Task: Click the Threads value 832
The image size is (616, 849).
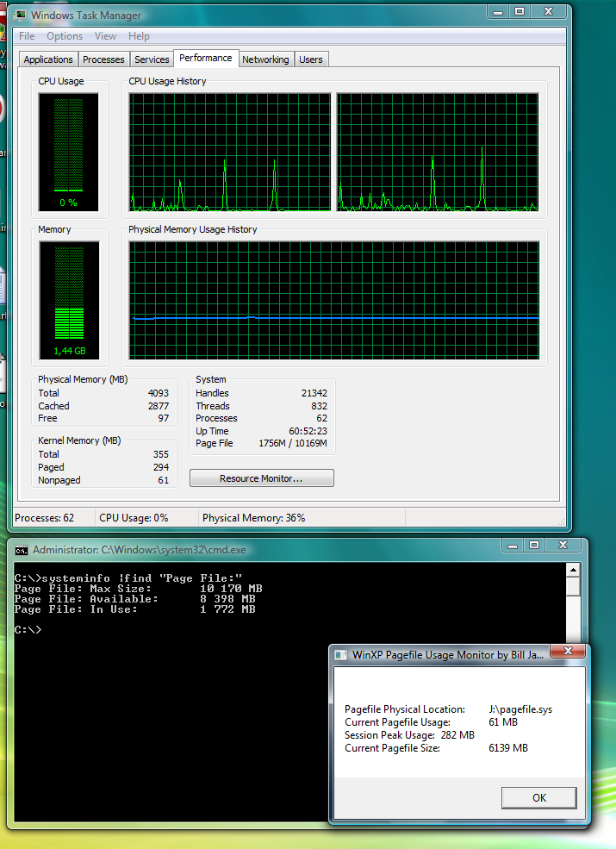Action: (319, 406)
